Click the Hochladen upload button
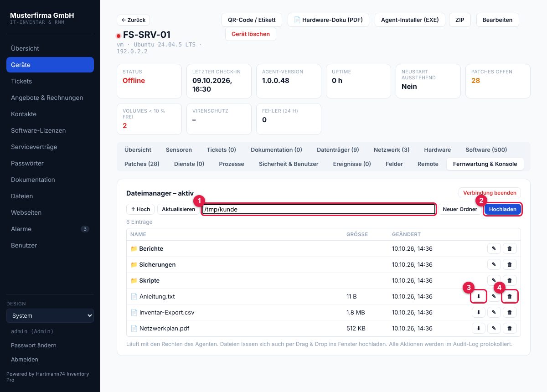The image size is (547, 392). tap(502, 209)
